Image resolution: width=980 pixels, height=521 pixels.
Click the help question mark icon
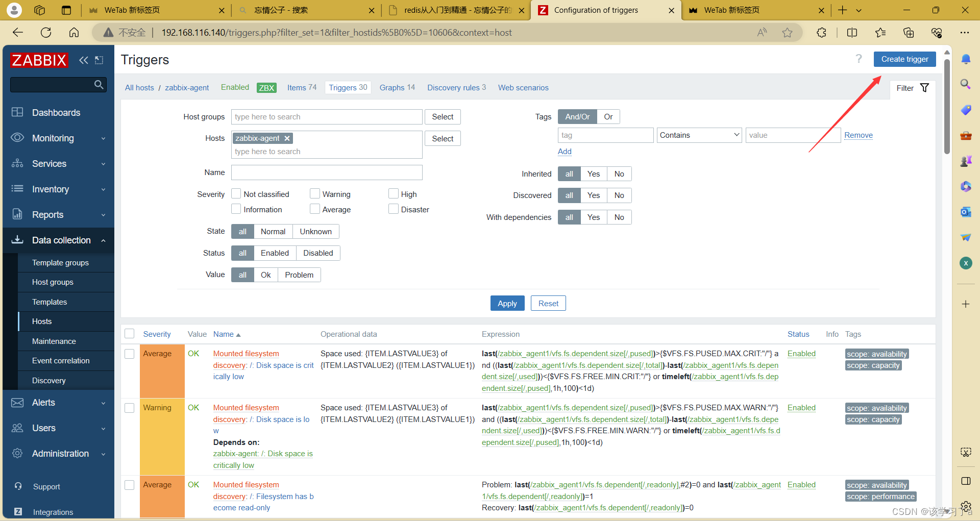(859, 59)
